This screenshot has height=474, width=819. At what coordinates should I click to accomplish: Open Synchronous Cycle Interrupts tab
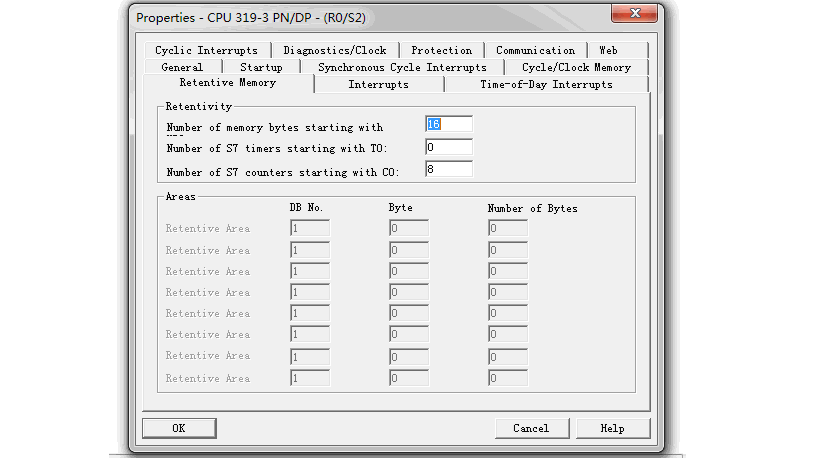pos(402,67)
